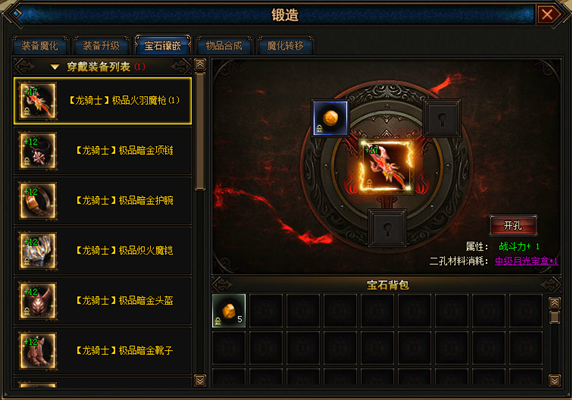Click gem bag scroll-down arrow
Screen dimensions: 572x400
click(x=554, y=380)
